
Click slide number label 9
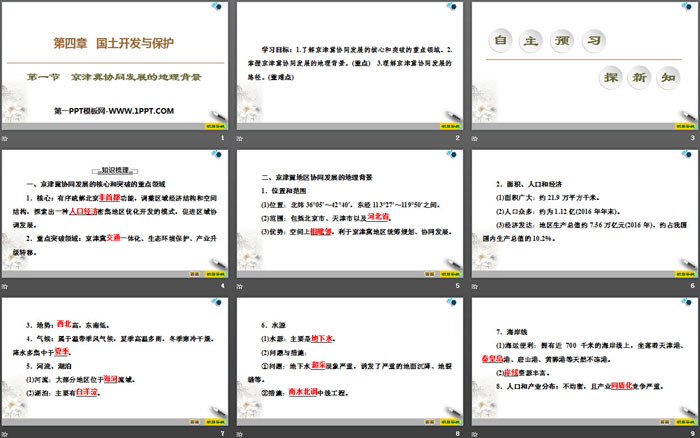coord(692,434)
